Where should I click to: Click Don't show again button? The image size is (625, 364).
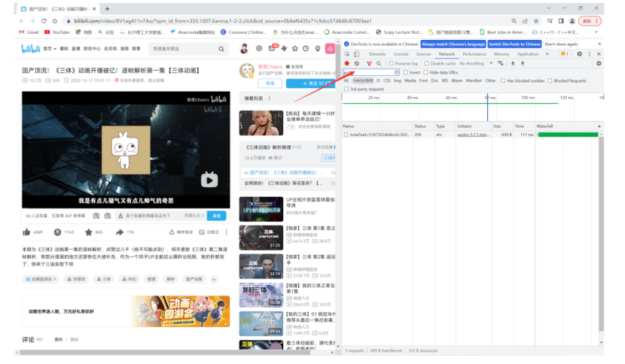pyautogui.click(x=561, y=44)
